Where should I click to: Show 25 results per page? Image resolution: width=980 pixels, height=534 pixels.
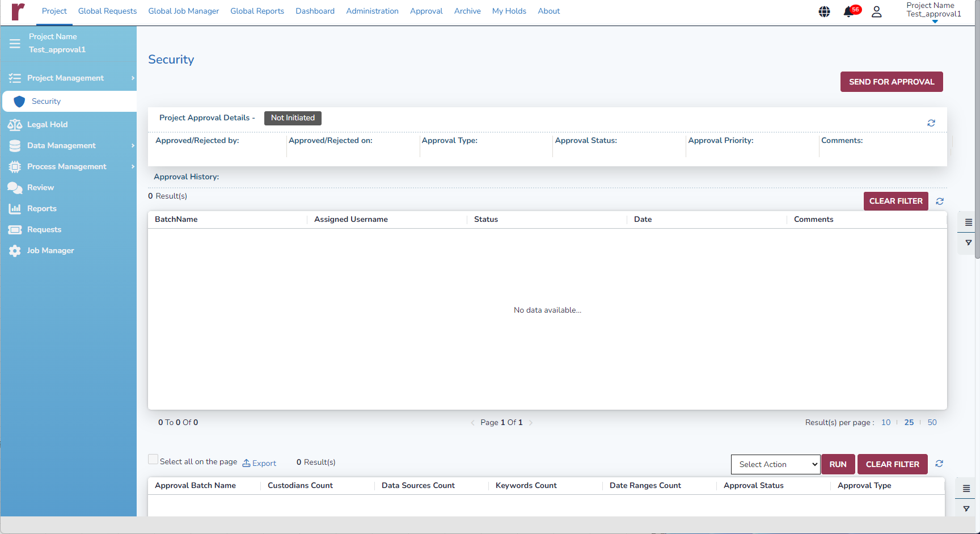coord(909,423)
